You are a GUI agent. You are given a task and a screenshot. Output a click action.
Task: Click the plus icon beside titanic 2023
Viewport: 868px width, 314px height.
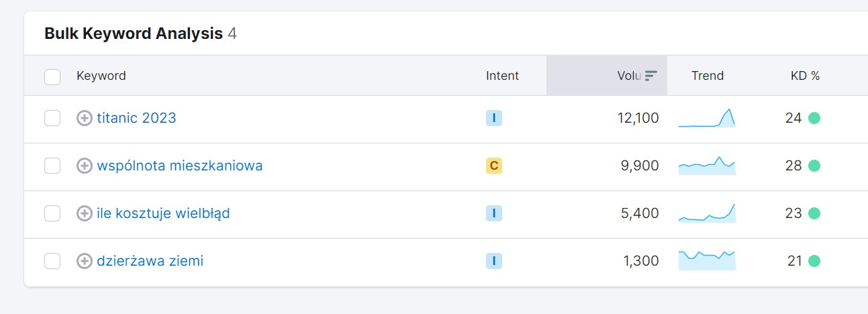84,118
